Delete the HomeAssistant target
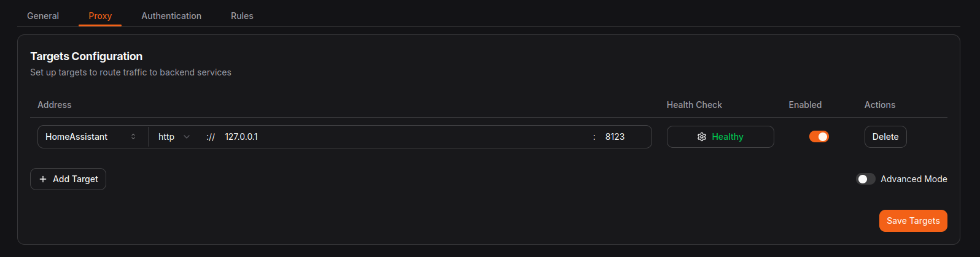The height and width of the screenshot is (257, 980). click(885, 137)
